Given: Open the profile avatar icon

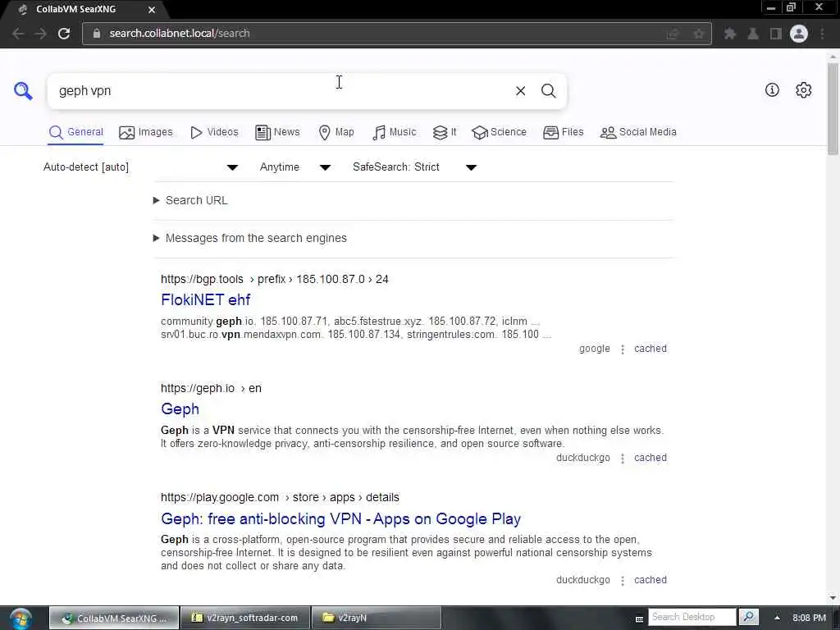Looking at the screenshot, I should click(799, 34).
